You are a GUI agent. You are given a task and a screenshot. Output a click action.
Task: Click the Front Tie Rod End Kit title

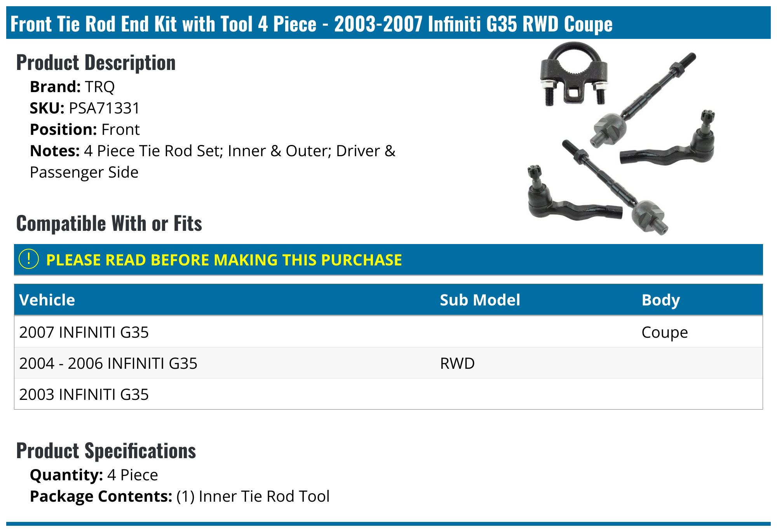click(311, 24)
